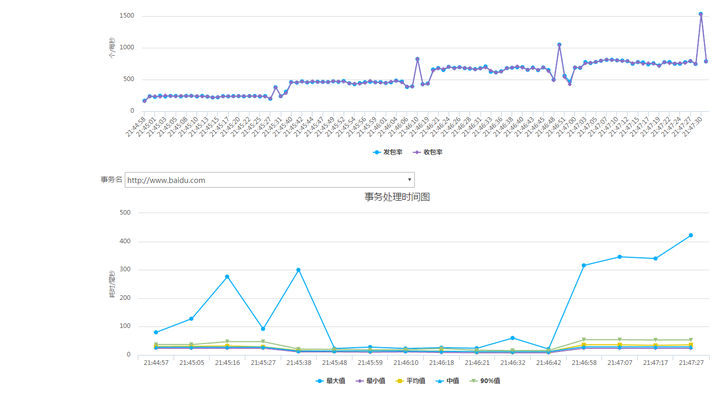Click the 1000 y-axis label of top chart
The width and height of the screenshot is (720, 394).
(127, 47)
